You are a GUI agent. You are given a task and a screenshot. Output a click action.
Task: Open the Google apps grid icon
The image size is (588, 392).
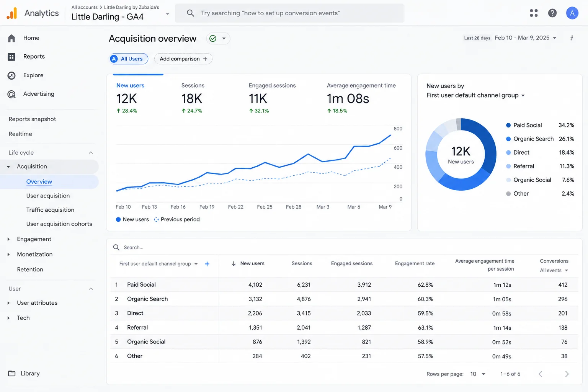534,13
